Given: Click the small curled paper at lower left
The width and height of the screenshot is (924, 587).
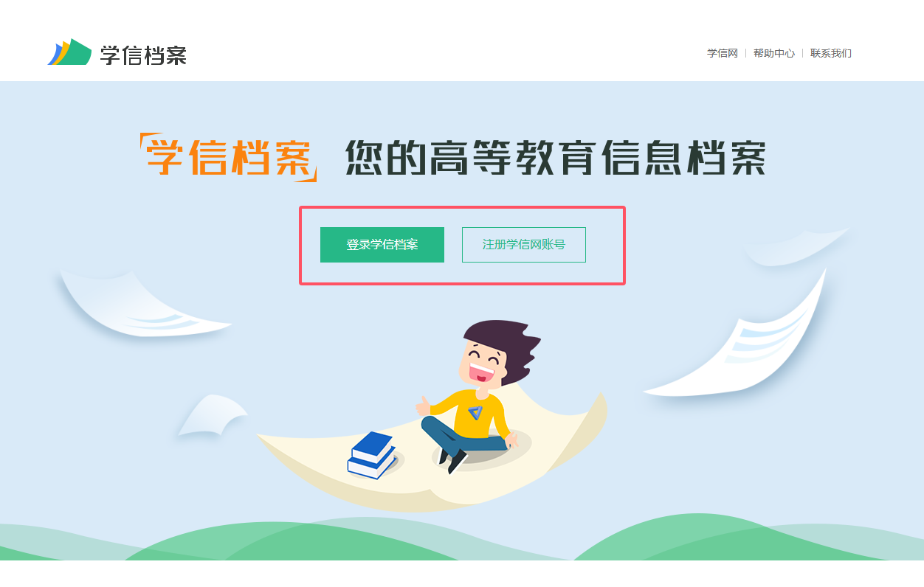Looking at the screenshot, I should (x=212, y=414).
